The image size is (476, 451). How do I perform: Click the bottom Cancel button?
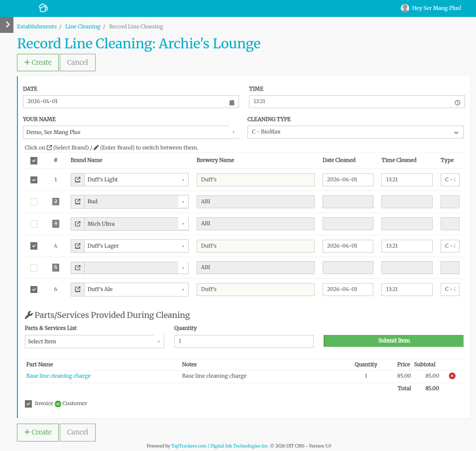tap(77, 433)
